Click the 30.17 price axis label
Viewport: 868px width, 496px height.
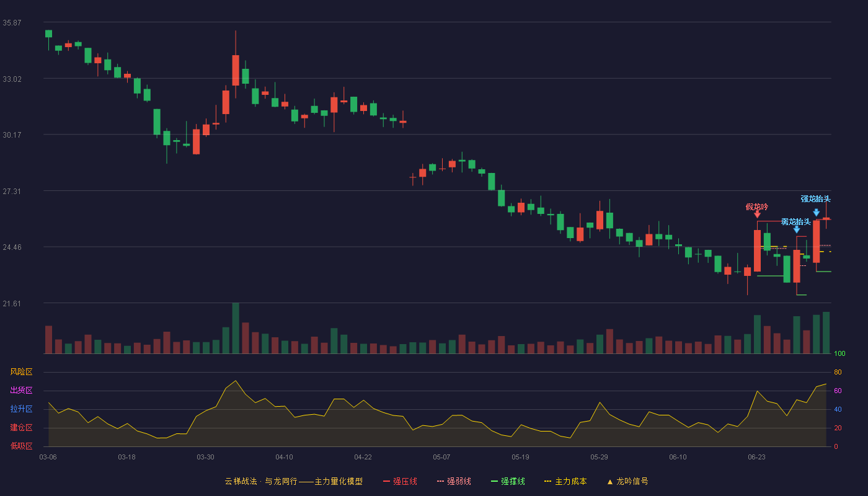12,135
